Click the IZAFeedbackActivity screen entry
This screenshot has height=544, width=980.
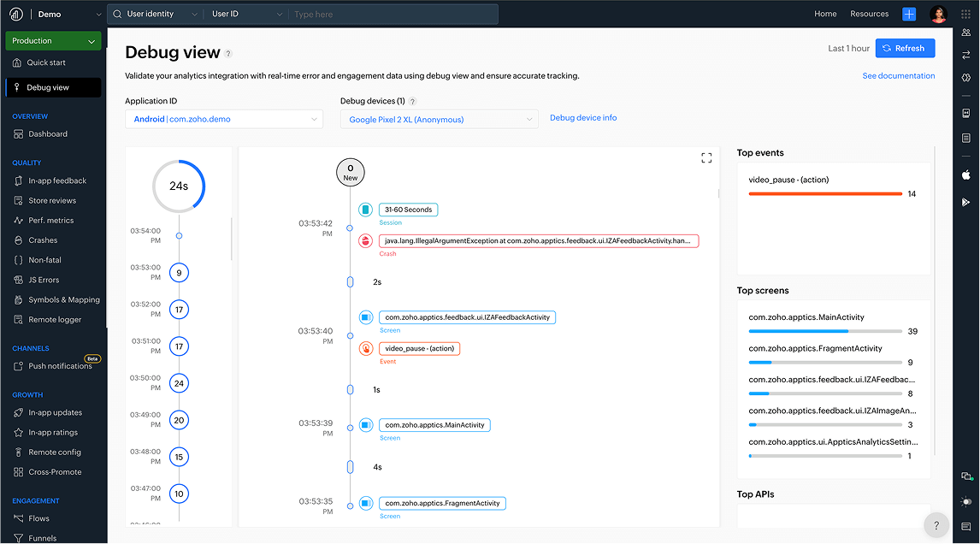pyautogui.click(x=467, y=317)
